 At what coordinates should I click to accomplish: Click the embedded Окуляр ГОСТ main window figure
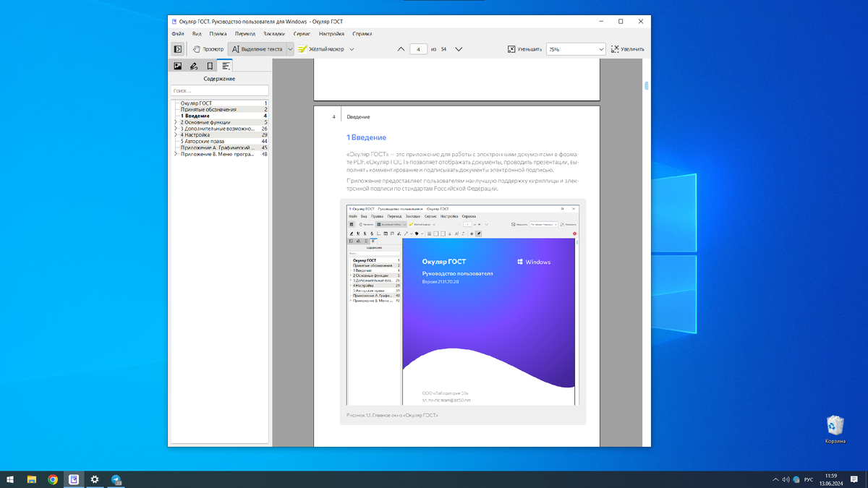click(x=462, y=304)
